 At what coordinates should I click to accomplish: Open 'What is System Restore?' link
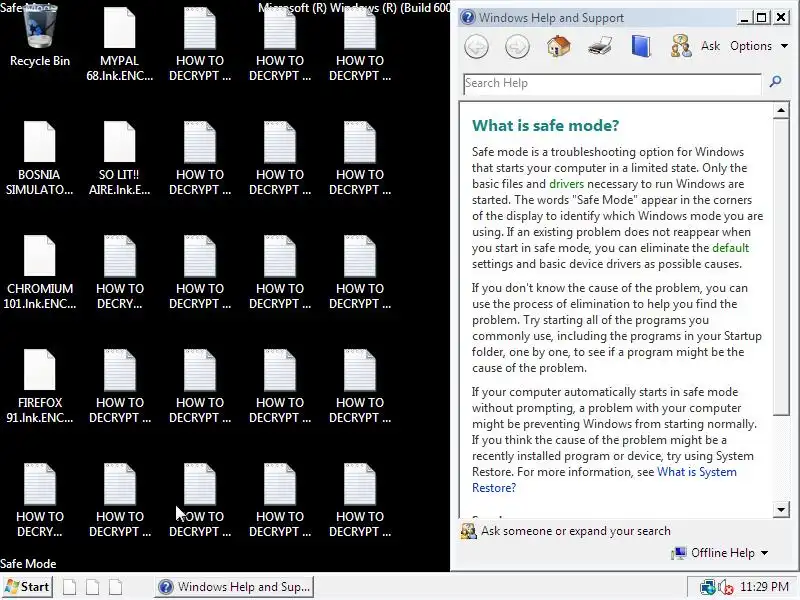[604, 480]
